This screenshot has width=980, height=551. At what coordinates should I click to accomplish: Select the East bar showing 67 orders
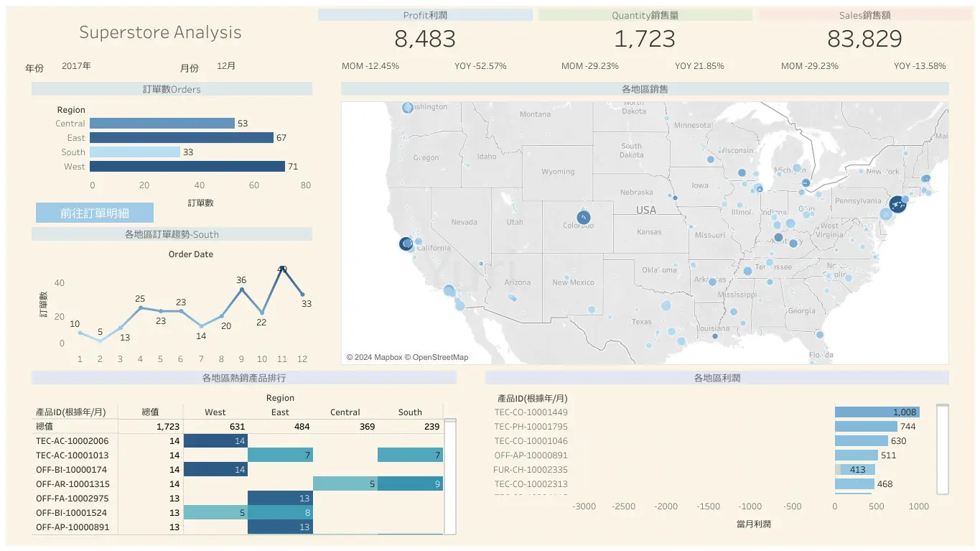coord(182,138)
